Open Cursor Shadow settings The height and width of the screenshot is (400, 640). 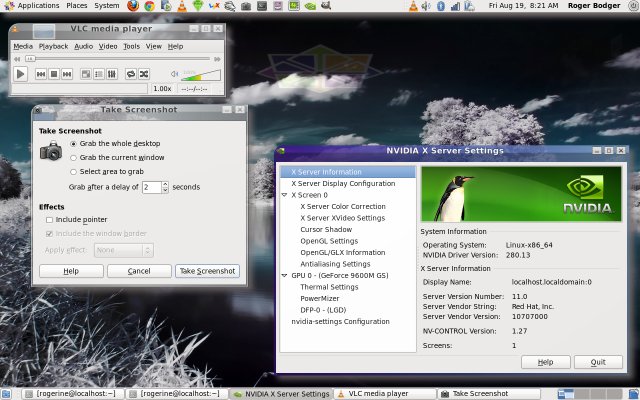pos(326,229)
